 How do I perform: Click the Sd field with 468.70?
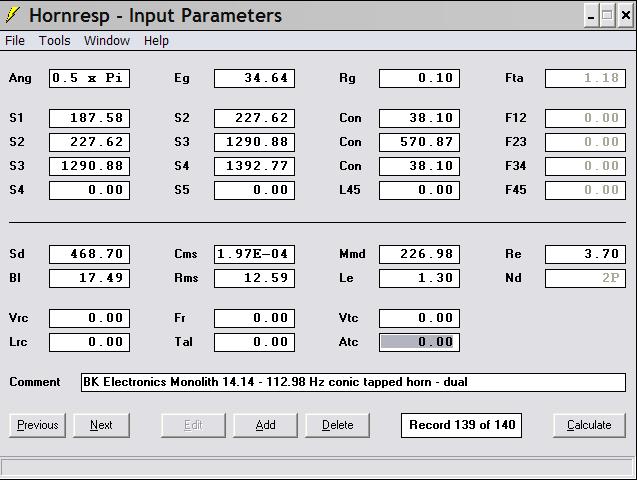coord(89,254)
